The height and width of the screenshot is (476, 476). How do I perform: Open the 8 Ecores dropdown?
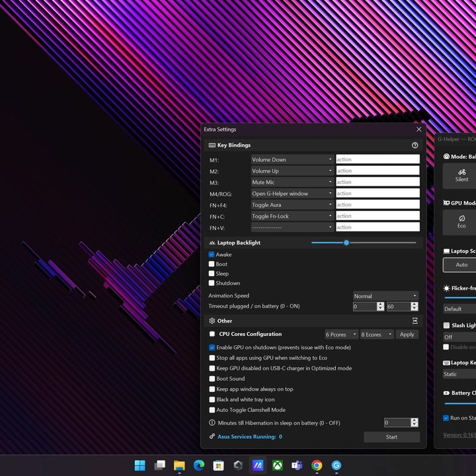tap(377, 335)
